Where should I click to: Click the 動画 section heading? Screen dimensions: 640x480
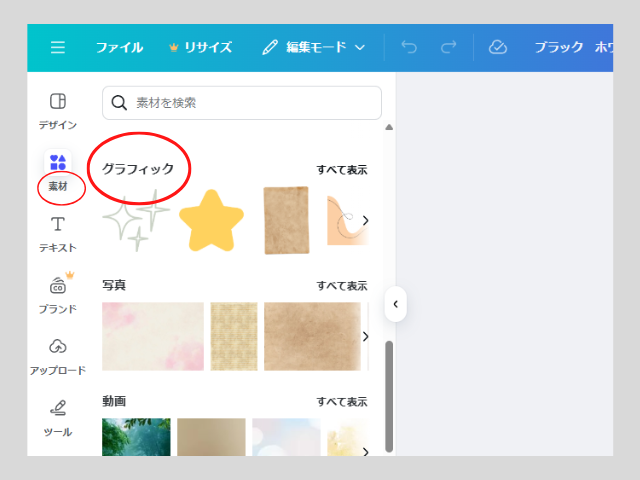(x=114, y=401)
